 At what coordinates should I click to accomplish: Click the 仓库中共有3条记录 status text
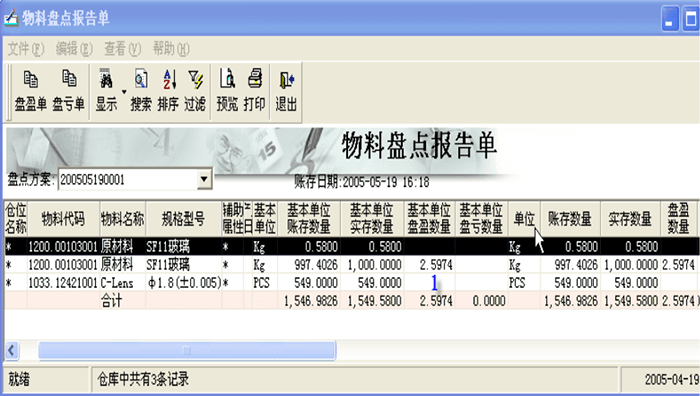coord(143,379)
